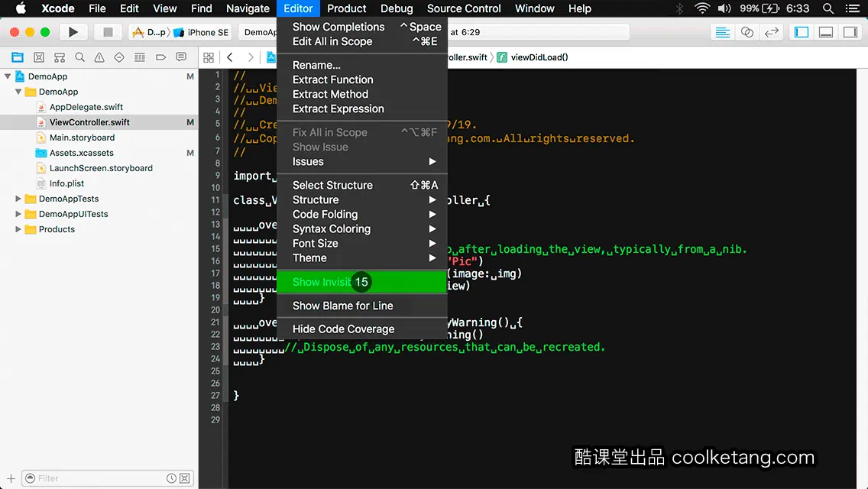The image size is (868, 489).
Task: Open the Structure submenu
Action: pos(362,200)
